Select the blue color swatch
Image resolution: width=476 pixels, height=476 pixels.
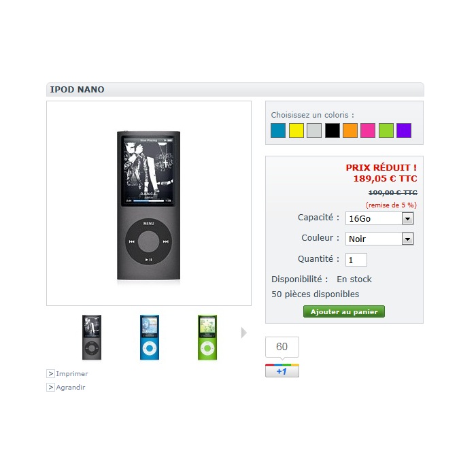point(278,131)
